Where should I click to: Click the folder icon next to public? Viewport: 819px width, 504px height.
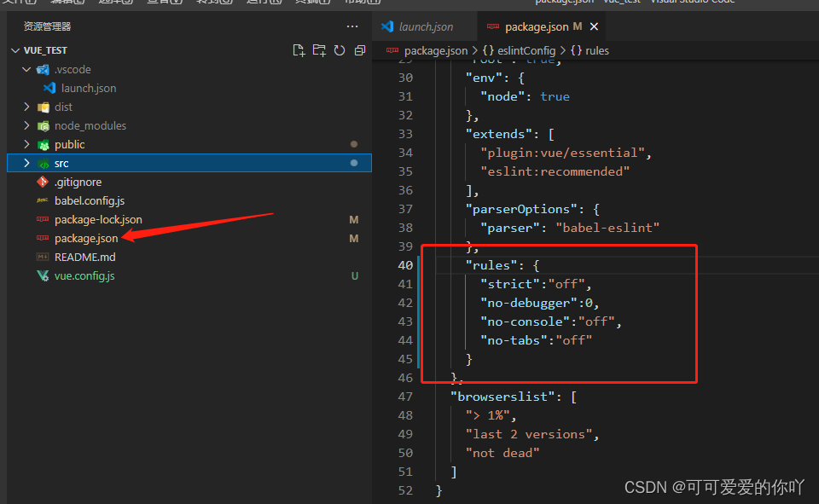click(x=43, y=145)
